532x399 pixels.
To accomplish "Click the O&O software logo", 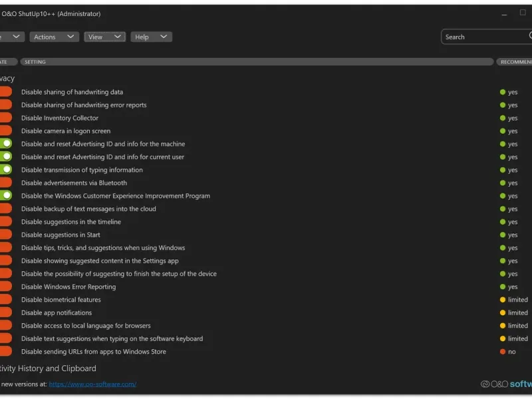I will coord(506,384).
